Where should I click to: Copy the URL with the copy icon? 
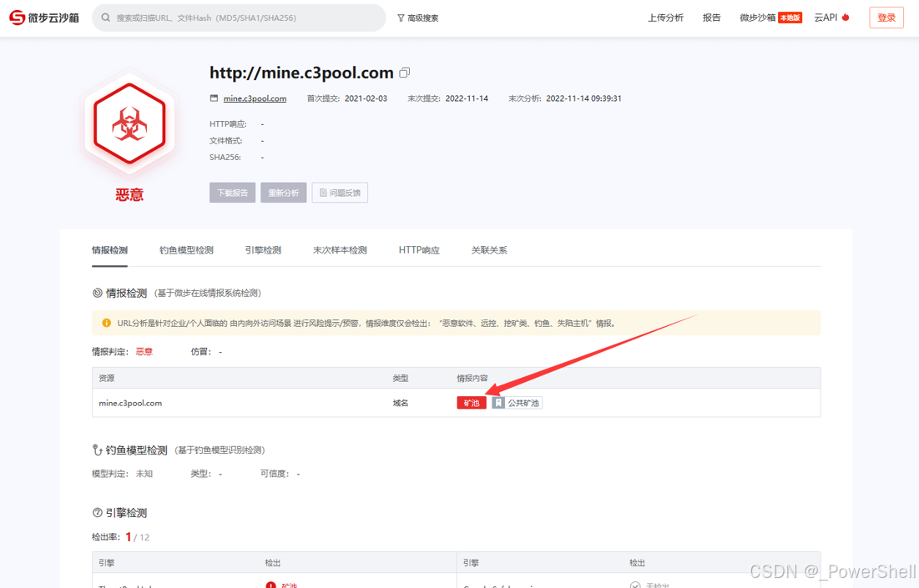coord(404,73)
